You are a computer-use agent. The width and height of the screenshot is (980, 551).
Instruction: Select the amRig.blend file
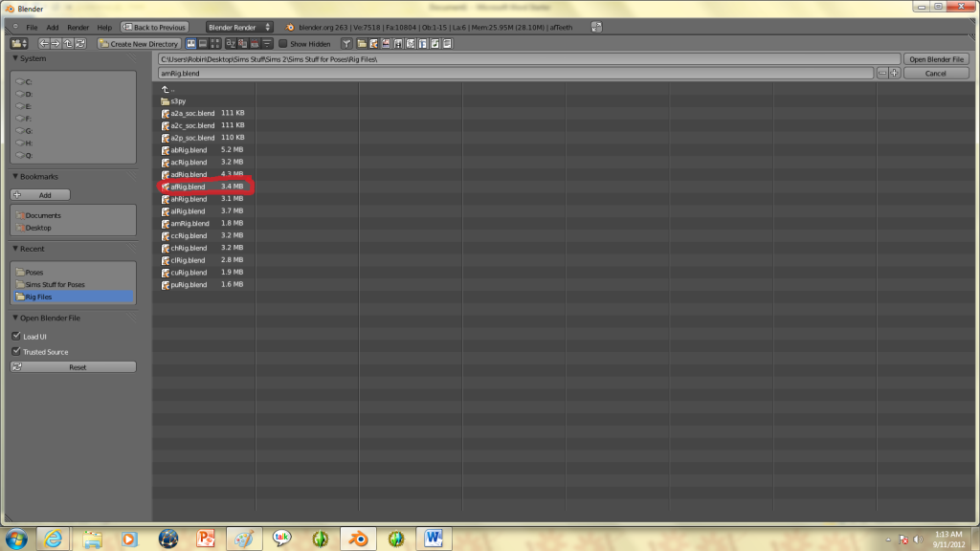point(203,224)
